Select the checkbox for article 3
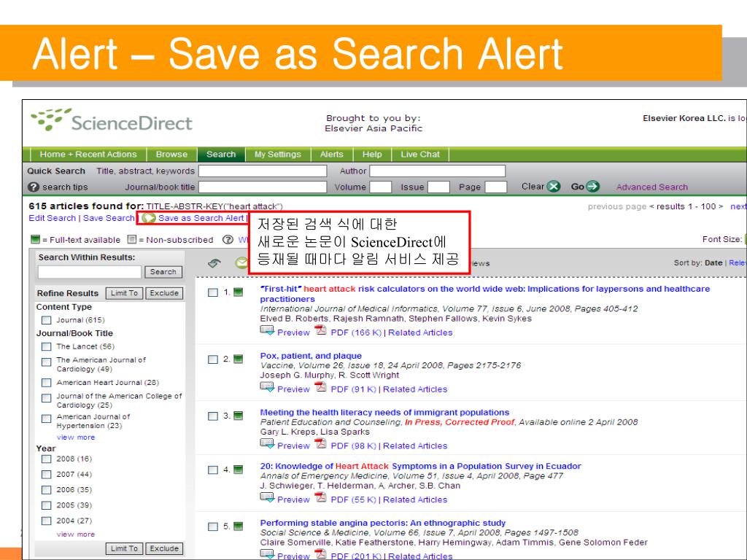Image resolution: width=747 pixels, height=560 pixels. (x=213, y=416)
